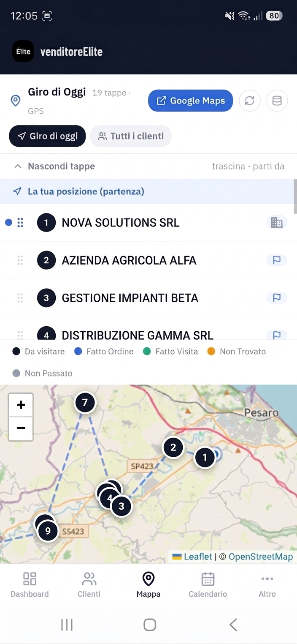The width and height of the screenshot is (297, 644).
Task: Tap the stops list scrollbar
Action: pos(295,196)
